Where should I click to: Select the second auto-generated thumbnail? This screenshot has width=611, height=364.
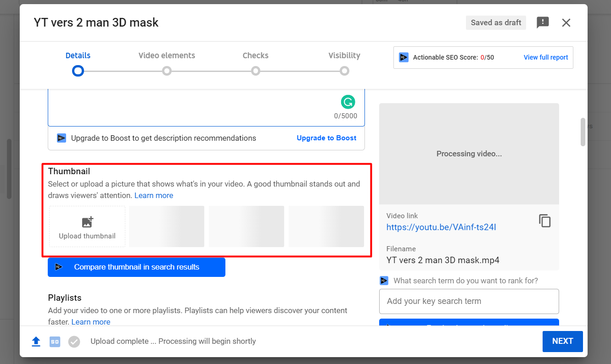247,226
